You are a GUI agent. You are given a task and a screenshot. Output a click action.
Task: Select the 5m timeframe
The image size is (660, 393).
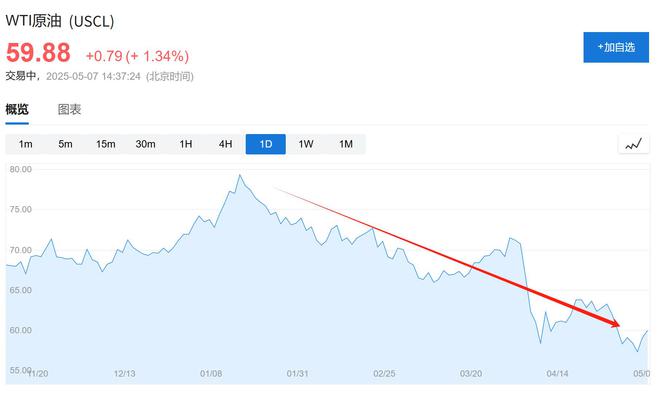click(x=65, y=144)
